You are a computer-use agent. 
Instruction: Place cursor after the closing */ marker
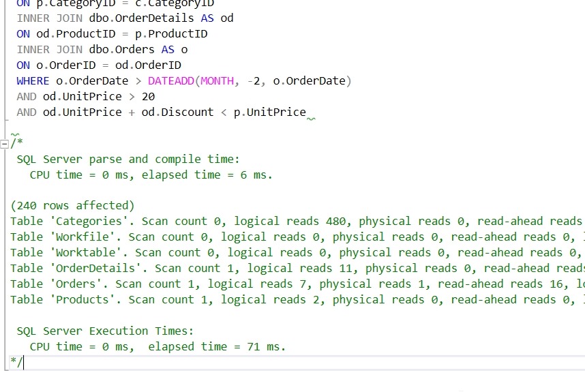pyautogui.click(x=23, y=361)
